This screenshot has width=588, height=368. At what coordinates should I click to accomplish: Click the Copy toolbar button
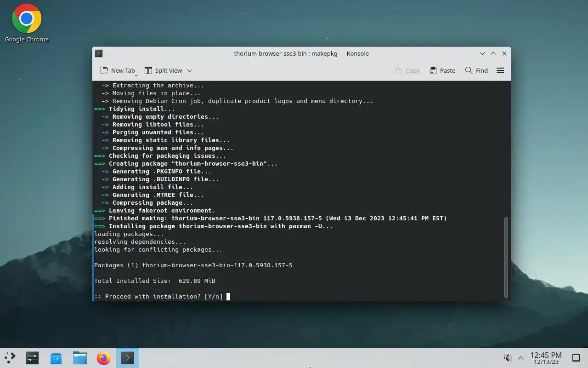[407, 70]
